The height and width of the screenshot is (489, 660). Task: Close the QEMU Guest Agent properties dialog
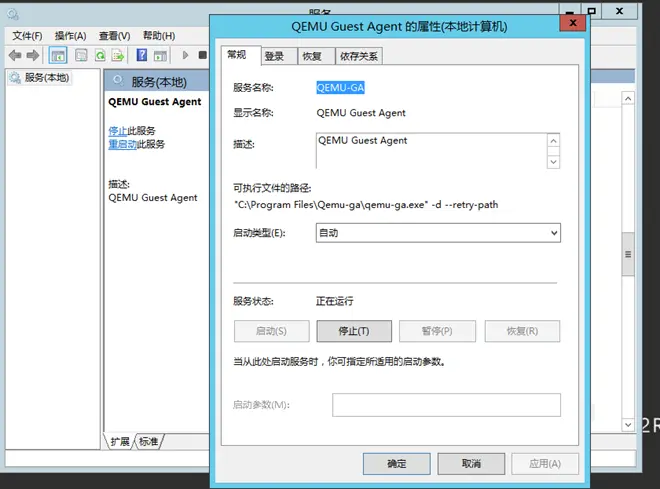coord(573,23)
